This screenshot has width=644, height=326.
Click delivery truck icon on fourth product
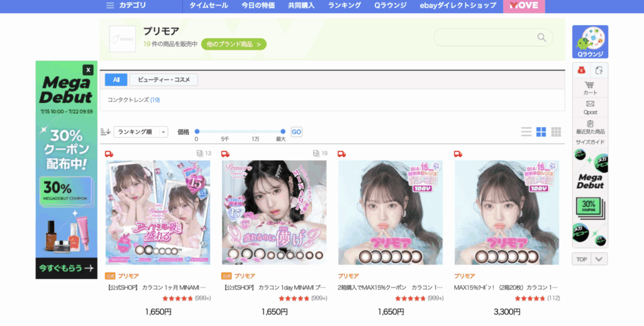458,154
